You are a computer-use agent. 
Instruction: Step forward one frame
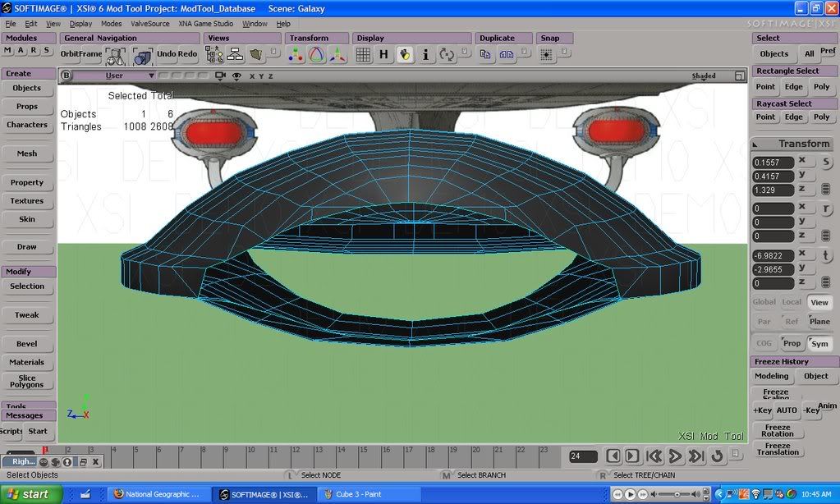(x=632, y=456)
